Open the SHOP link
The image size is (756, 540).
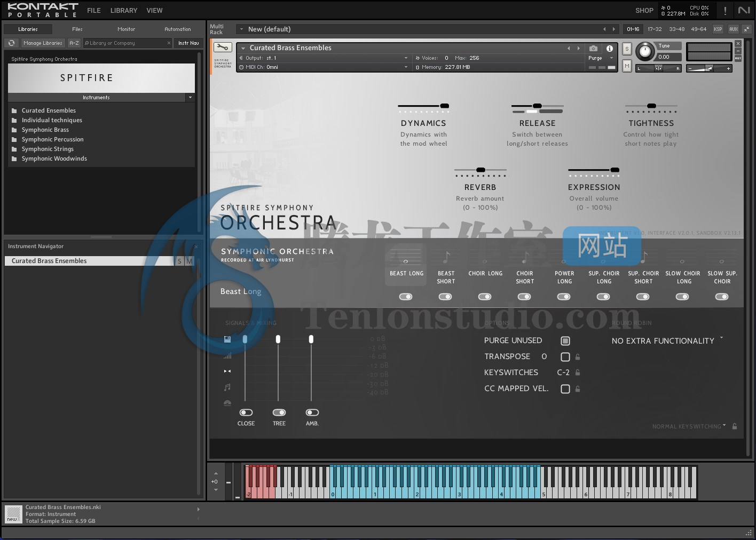[644, 10]
